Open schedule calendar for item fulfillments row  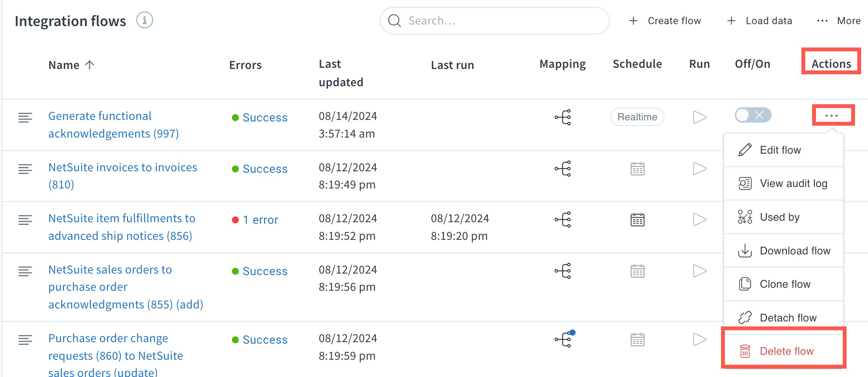pos(637,220)
